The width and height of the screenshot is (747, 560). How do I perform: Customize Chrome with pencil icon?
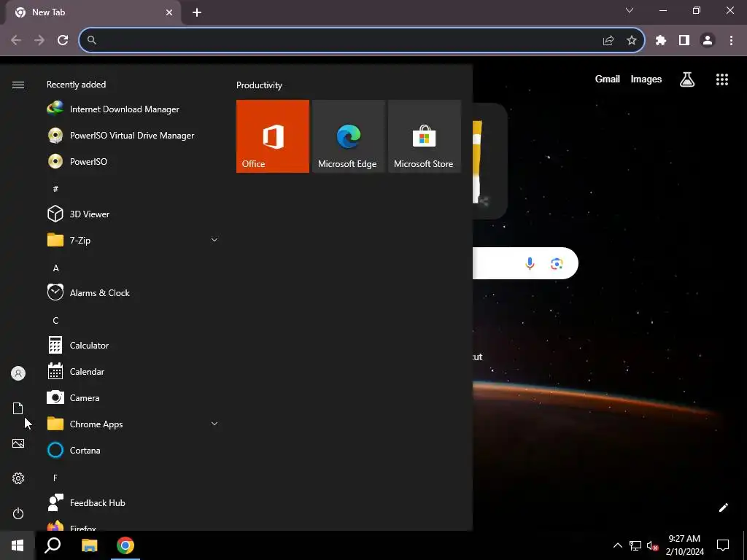723,507
